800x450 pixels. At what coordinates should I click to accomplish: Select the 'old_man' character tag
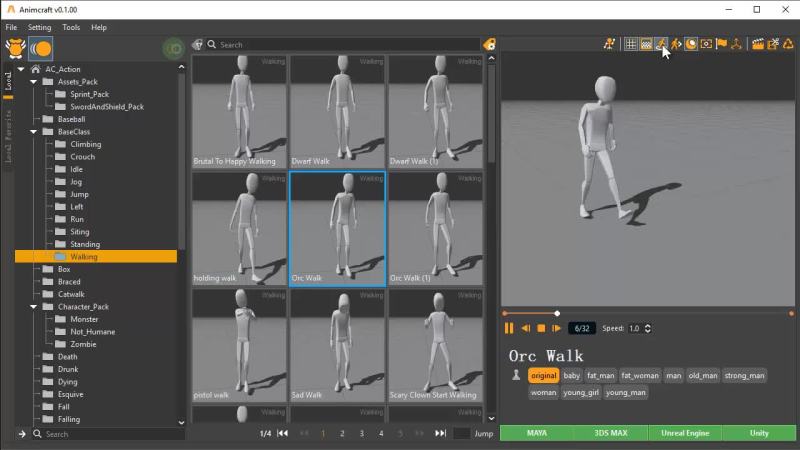click(x=703, y=376)
